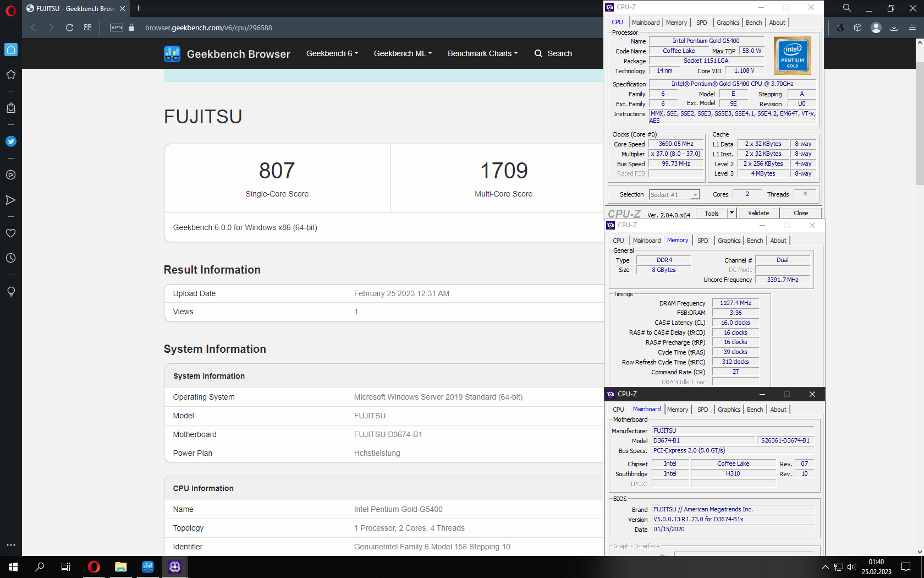Click the FUJITSU D3674-B1 motherboard value
The width and height of the screenshot is (924, 578).
388,434
